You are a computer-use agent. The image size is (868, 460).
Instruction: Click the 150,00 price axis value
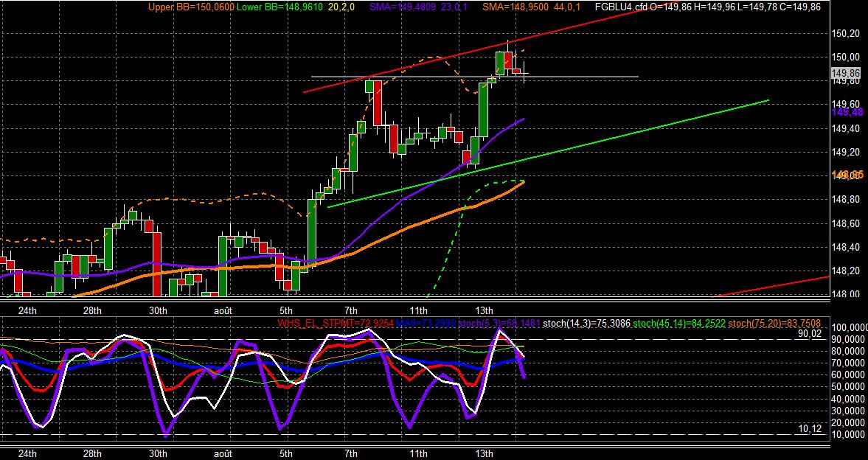[846, 57]
